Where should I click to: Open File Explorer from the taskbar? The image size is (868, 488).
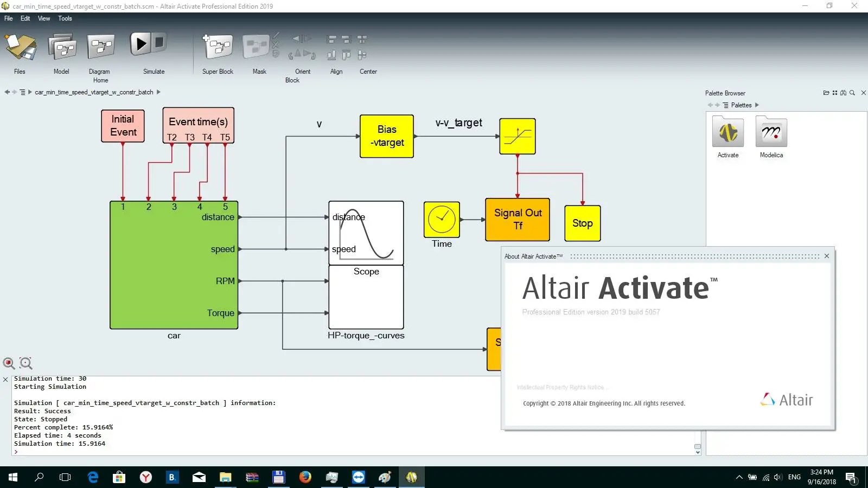pyautogui.click(x=225, y=477)
